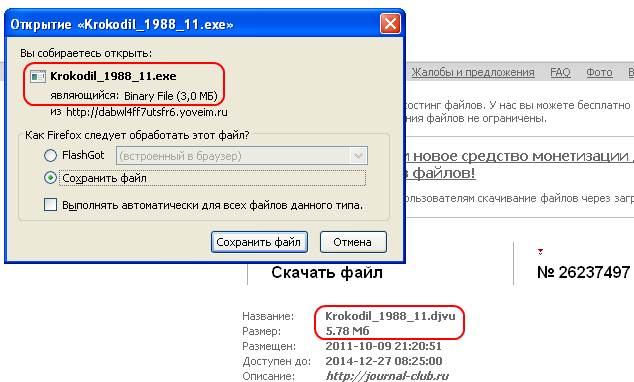Click the Скачать файл heading
This screenshot has height=382, width=634.
[327, 272]
